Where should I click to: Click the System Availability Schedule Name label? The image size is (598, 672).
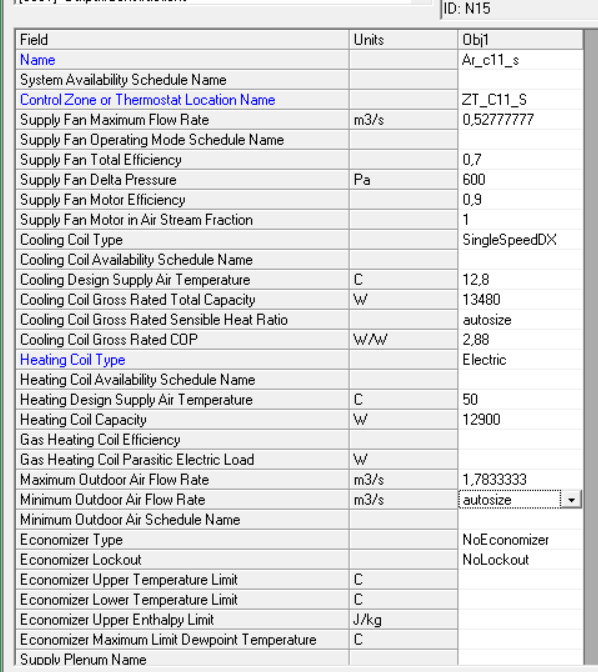pyautogui.click(x=123, y=80)
